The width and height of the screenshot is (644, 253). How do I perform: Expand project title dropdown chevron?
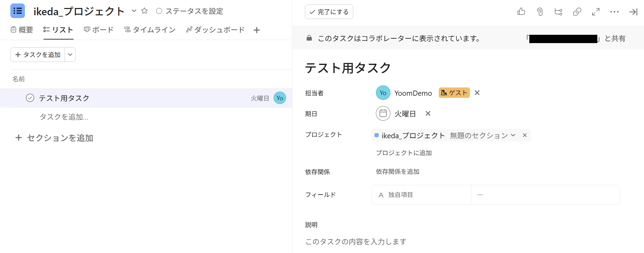(134, 11)
